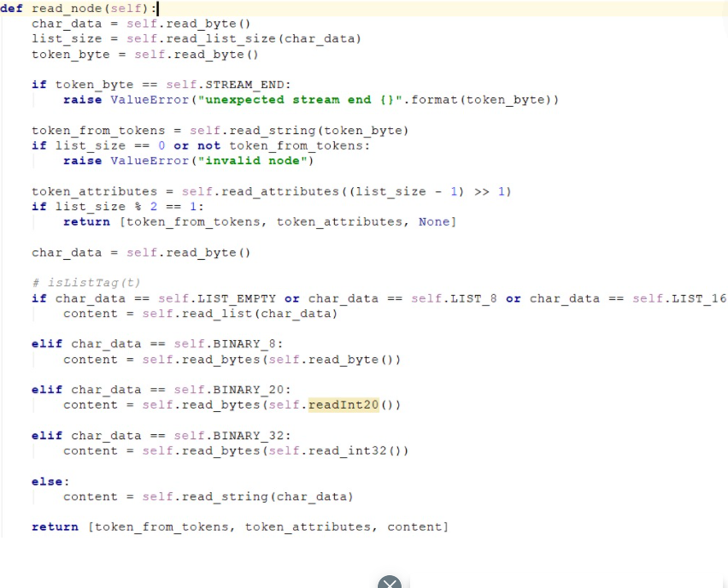Click the STREAM_END constant
This screenshot has height=588, width=728.
244,85
